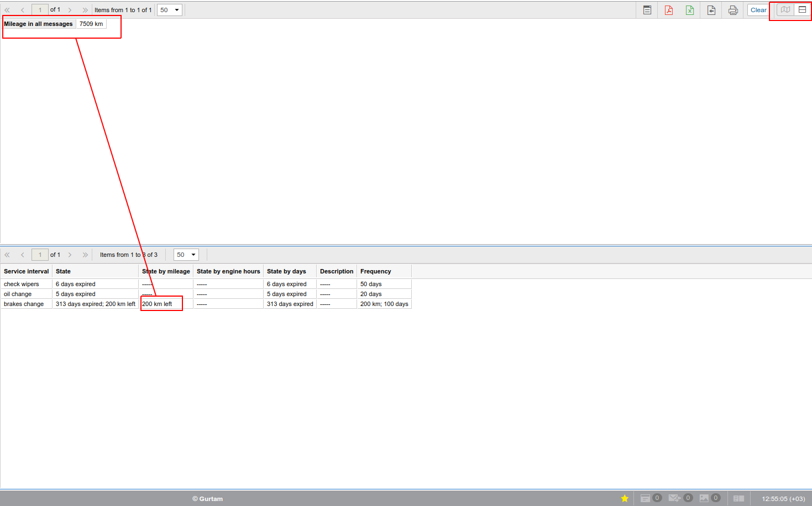Image resolution: width=812 pixels, height=506 pixels.
Task: Export the report to PDF
Action: tap(668, 10)
